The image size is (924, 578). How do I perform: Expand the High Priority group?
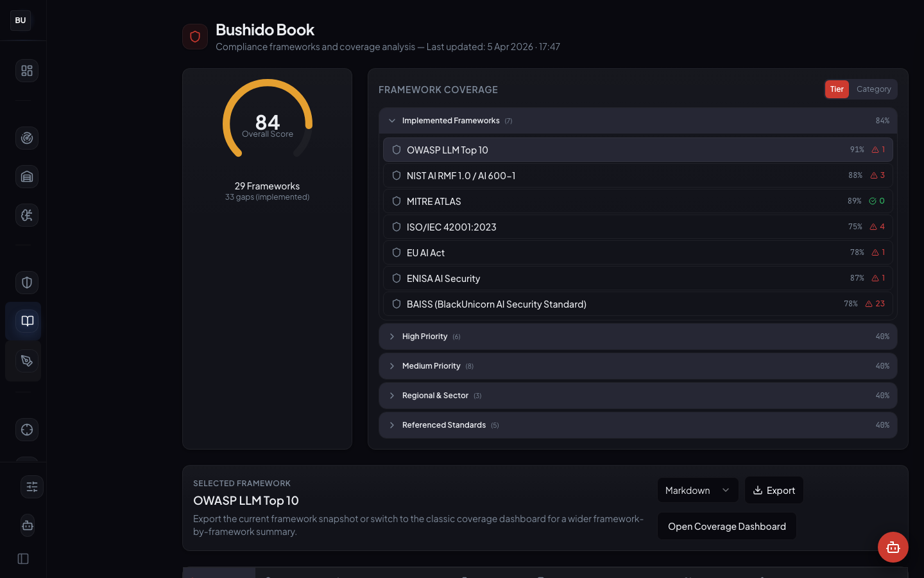click(638, 337)
